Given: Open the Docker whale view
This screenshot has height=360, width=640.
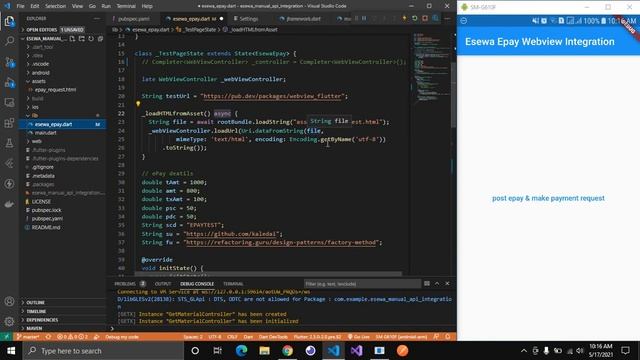Looking at the screenshot, I should pyautogui.click(x=9, y=204).
